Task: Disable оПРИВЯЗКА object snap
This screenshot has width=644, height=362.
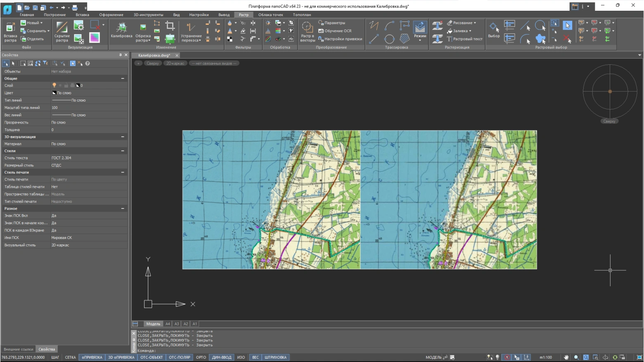Action: [x=92, y=357]
